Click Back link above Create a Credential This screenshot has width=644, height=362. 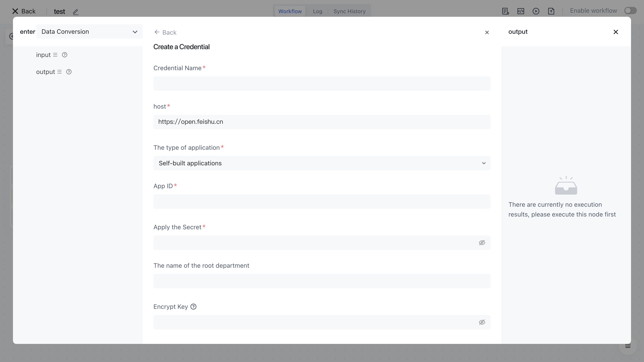click(x=165, y=32)
